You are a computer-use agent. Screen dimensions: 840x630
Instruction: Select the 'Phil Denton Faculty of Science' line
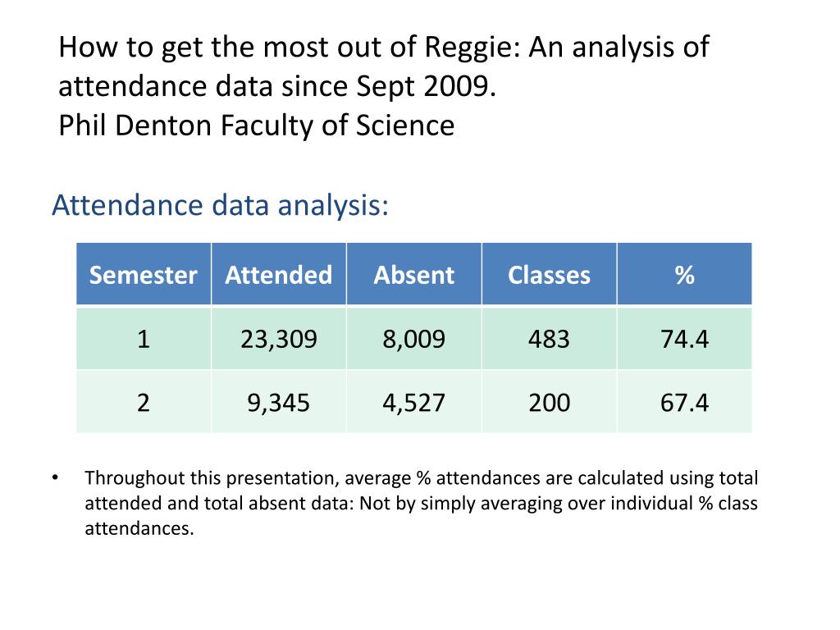[257, 126]
